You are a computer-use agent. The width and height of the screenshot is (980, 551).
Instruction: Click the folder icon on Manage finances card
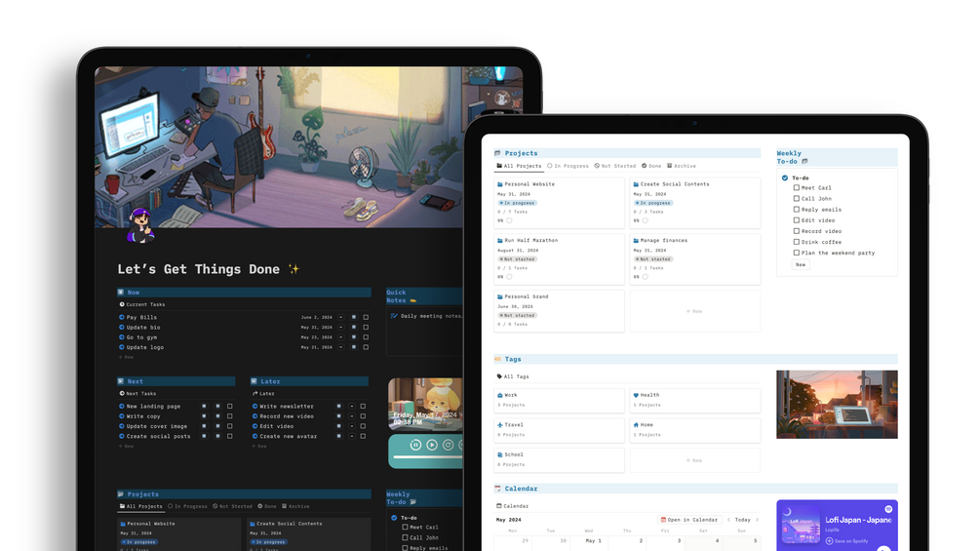[x=636, y=241]
